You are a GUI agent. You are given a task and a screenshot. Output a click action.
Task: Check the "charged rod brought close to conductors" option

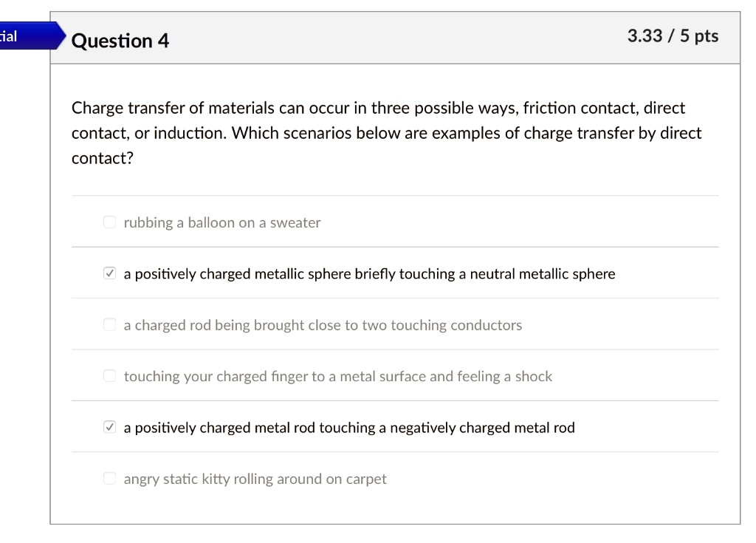coord(109,324)
